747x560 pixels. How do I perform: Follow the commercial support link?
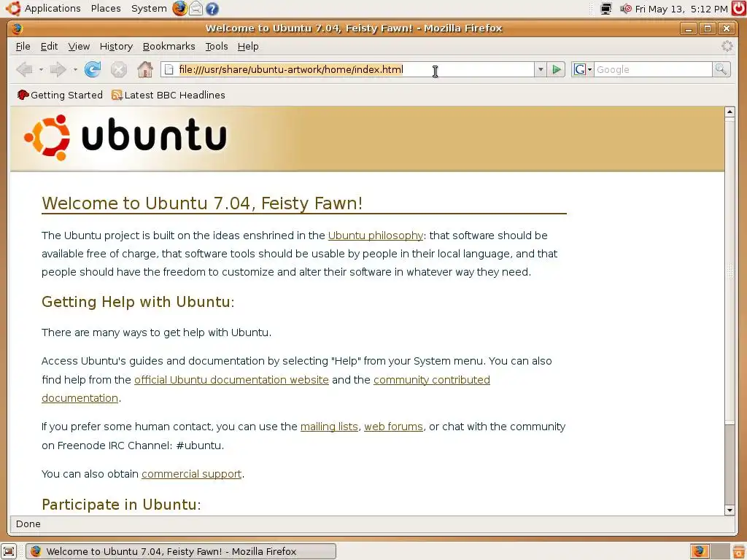[192, 474]
